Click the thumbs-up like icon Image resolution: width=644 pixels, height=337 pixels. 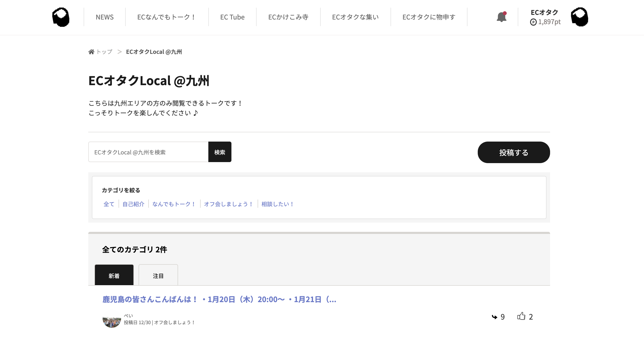click(x=521, y=316)
